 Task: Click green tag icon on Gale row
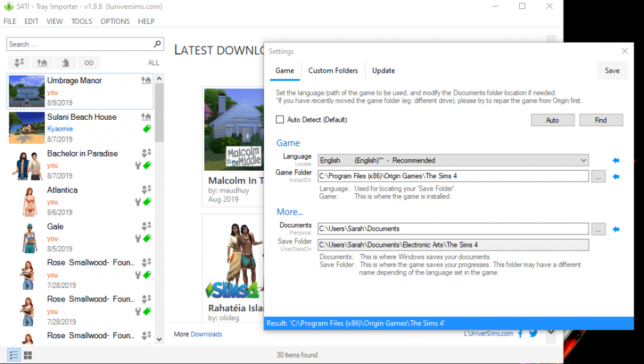click(147, 238)
